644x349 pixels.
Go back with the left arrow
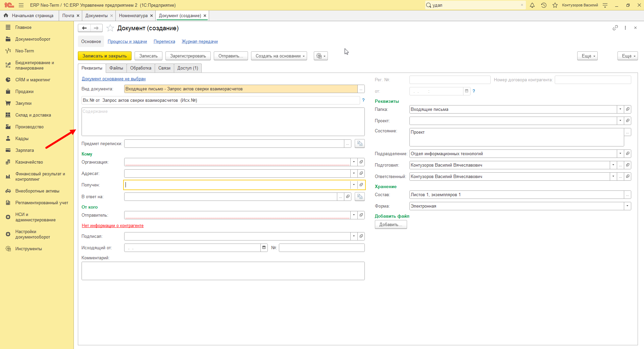[x=84, y=28]
